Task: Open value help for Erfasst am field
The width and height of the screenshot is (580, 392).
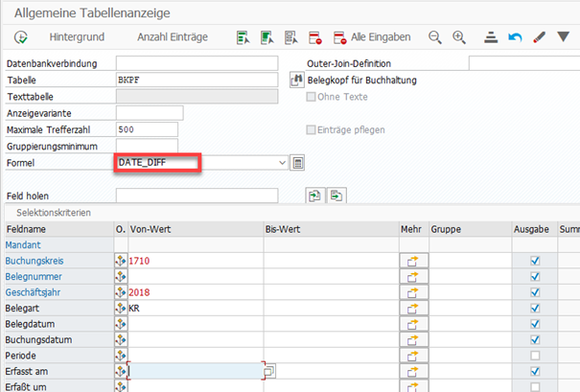Action: [x=269, y=371]
